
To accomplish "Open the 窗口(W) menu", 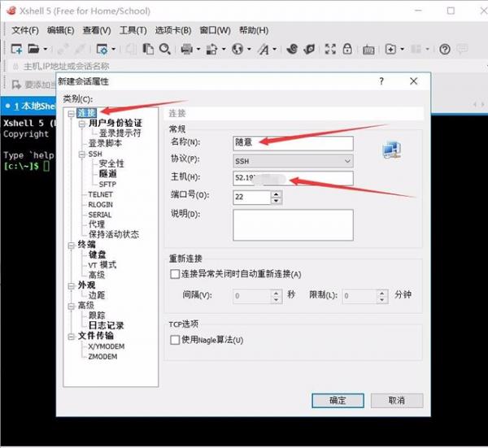I will click(x=215, y=30).
